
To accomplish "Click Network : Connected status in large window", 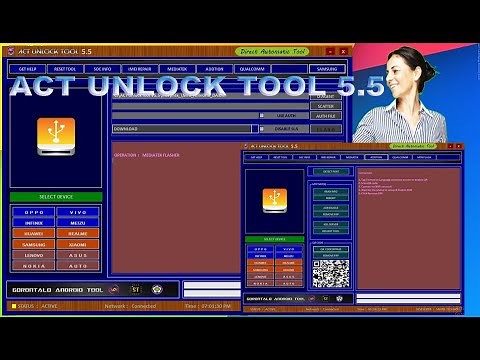I will (130, 306).
